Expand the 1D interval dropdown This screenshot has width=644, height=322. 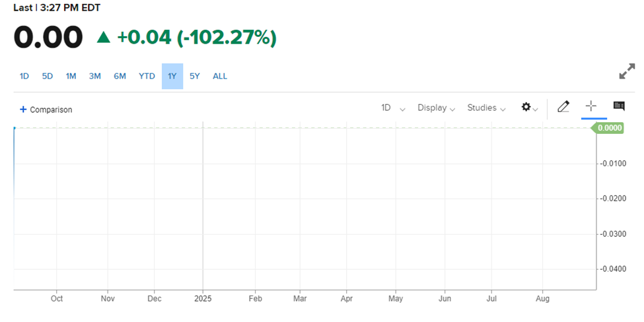pyautogui.click(x=393, y=108)
